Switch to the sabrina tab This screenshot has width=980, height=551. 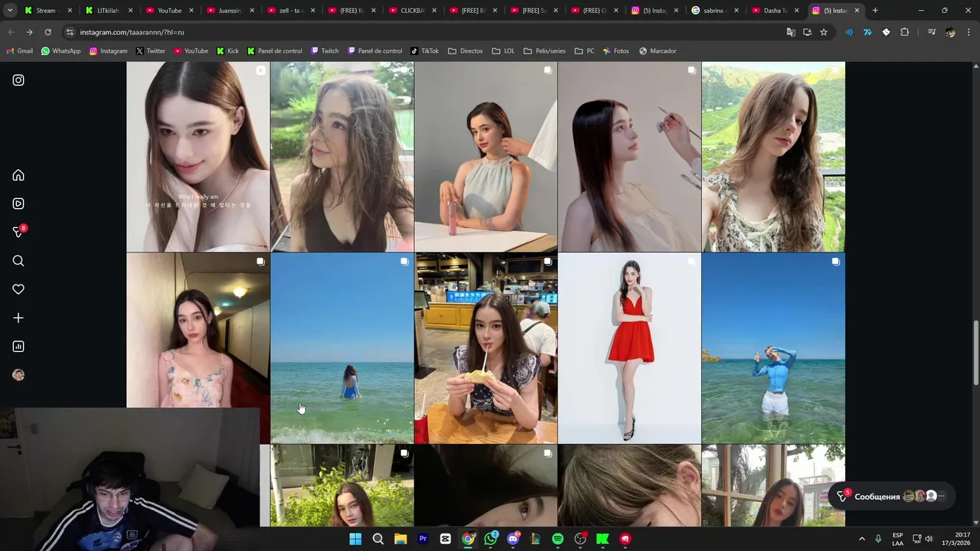(x=715, y=11)
